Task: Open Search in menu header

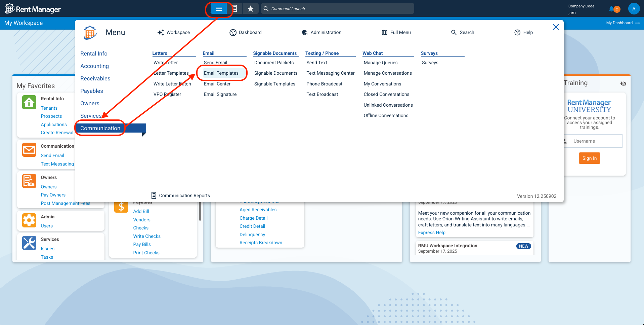Action: click(x=463, y=32)
